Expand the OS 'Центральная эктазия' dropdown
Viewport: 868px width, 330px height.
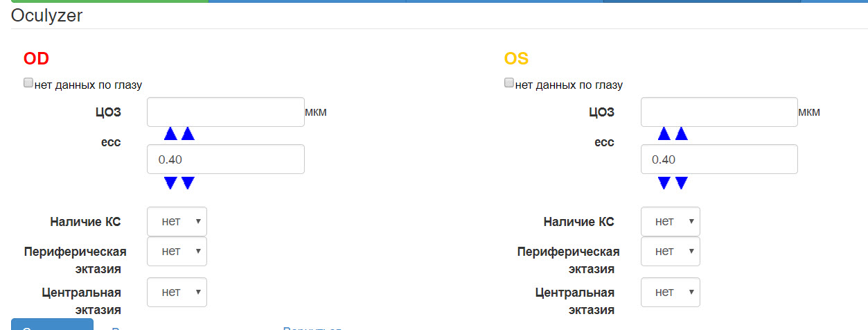click(x=670, y=292)
